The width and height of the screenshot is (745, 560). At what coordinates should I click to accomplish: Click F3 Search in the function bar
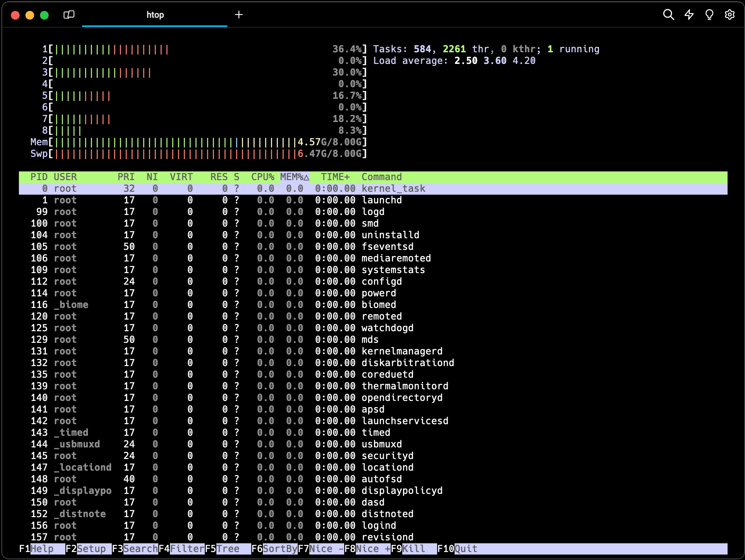tap(135, 549)
